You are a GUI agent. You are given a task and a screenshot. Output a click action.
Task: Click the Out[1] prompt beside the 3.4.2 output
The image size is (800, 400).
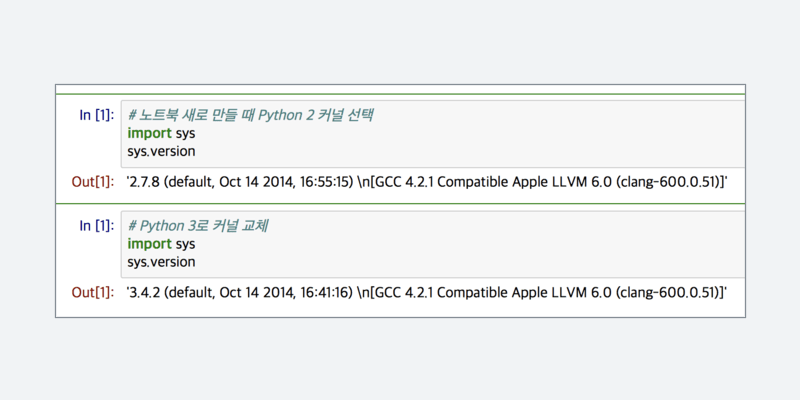(93, 292)
